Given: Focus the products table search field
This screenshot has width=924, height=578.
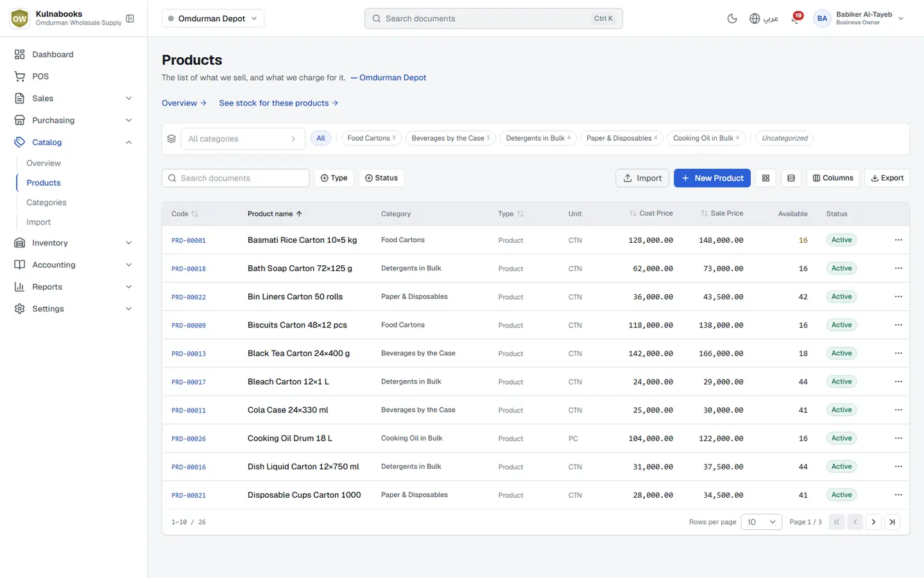Looking at the screenshot, I should 235,178.
